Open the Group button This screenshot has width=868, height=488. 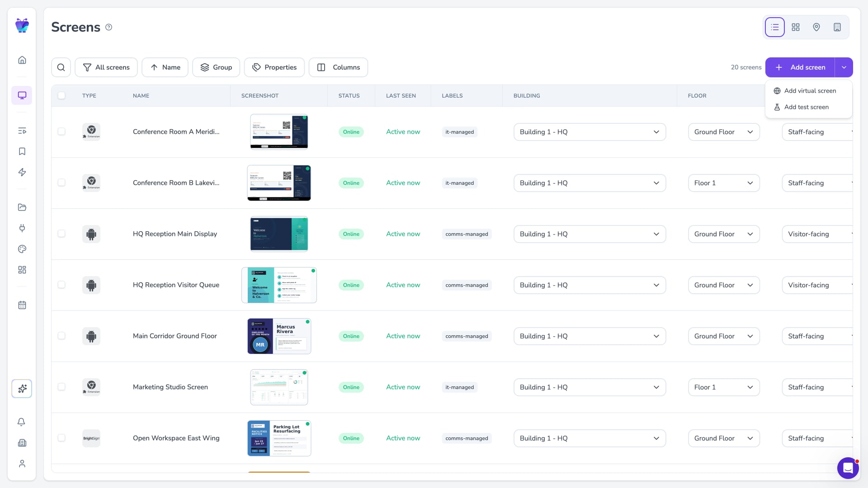click(216, 67)
